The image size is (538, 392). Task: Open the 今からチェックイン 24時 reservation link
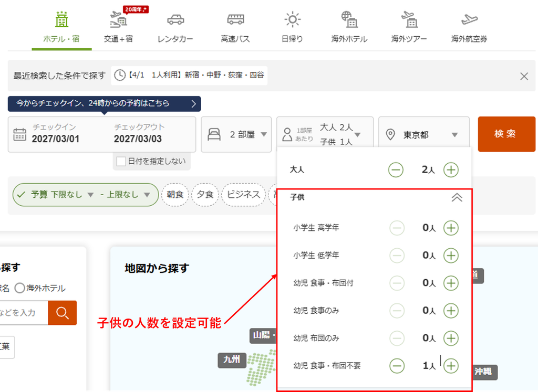point(105,103)
